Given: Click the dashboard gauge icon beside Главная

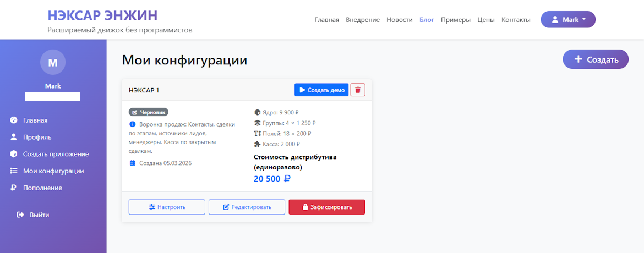Looking at the screenshot, I should 14,120.
